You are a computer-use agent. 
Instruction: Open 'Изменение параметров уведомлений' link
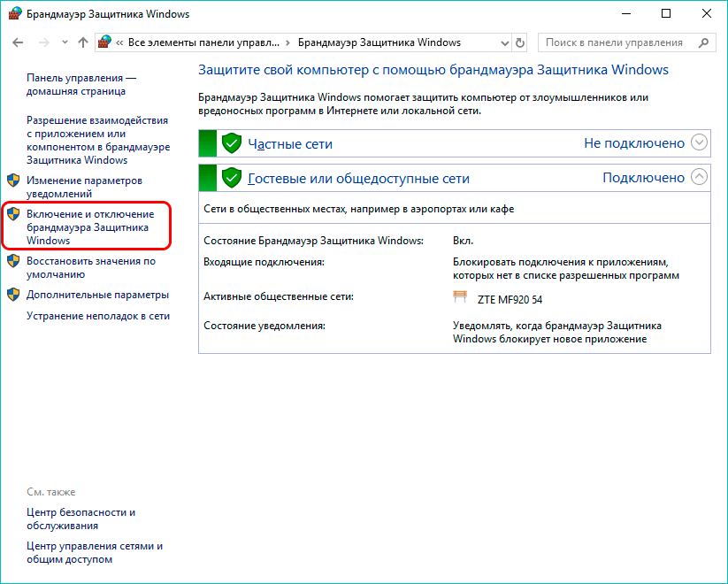85,187
